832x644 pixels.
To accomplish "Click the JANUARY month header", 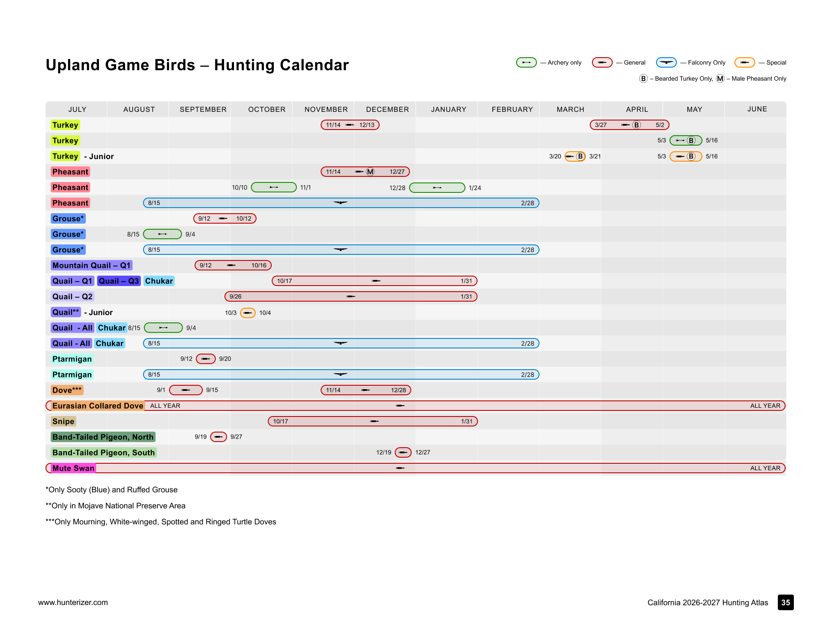I will click(449, 109).
